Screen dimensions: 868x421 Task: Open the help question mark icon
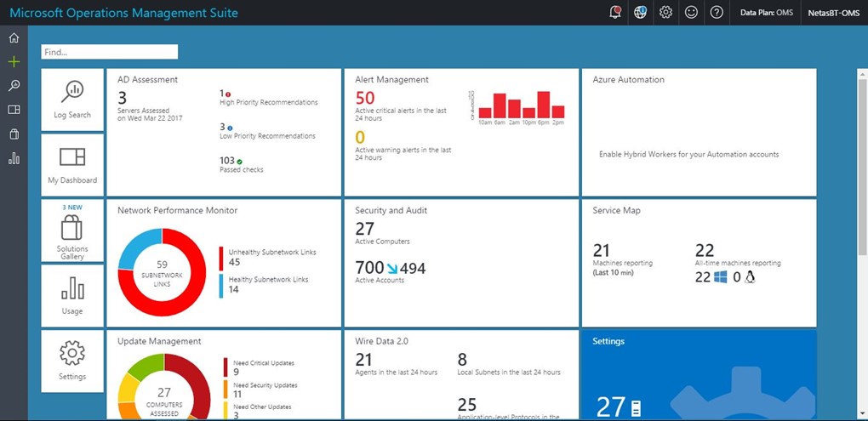(717, 12)
